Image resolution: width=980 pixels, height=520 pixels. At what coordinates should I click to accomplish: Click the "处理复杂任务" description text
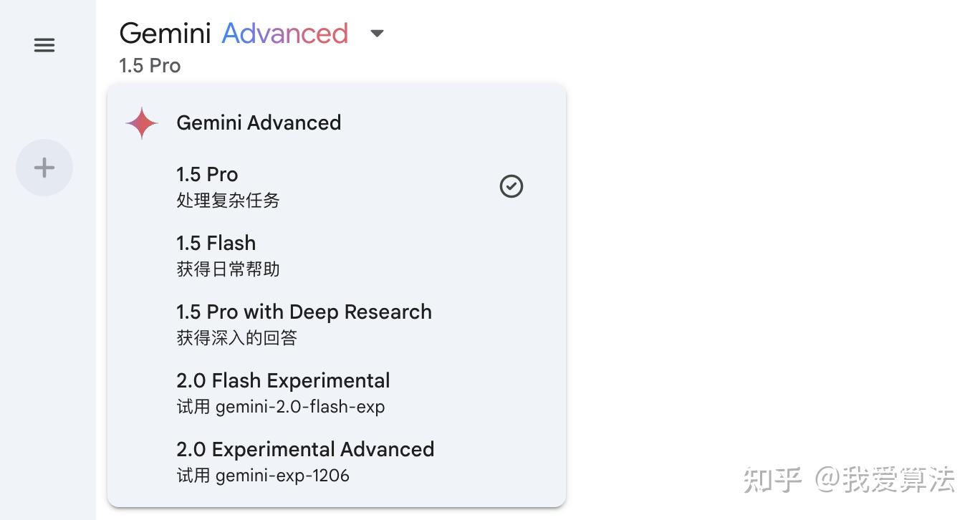pyautogui.click(x=228, y=201)
